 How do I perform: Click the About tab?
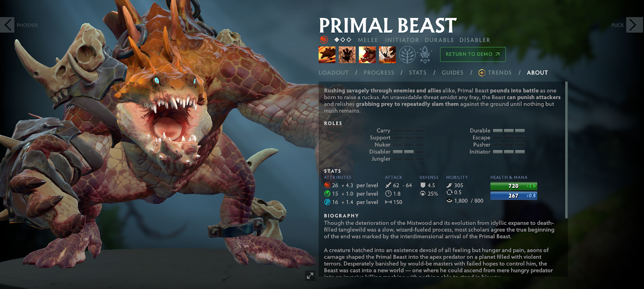pos(537,73)
